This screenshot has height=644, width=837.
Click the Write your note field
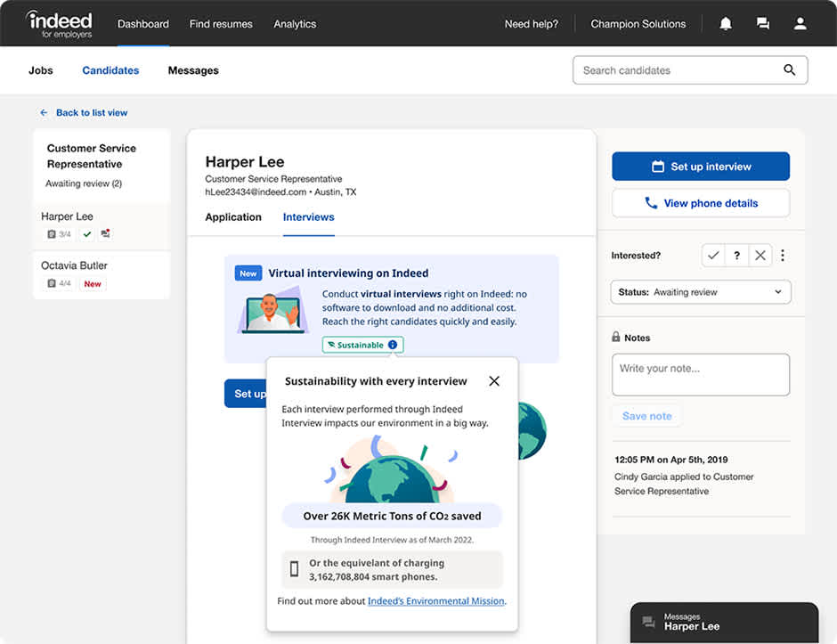701,374
